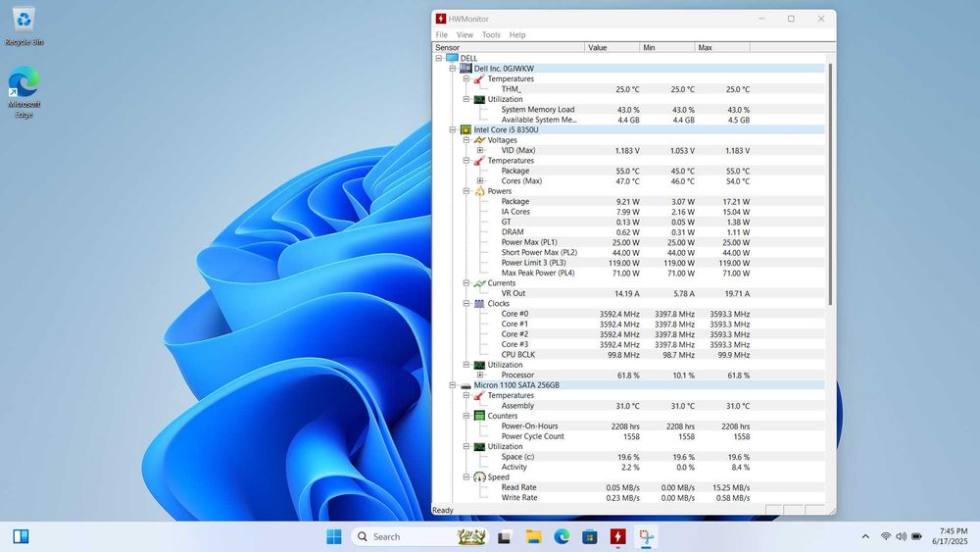Screen dimensions: 980x552
Task: Open Windows Start menu
Action: coord(334,536)
